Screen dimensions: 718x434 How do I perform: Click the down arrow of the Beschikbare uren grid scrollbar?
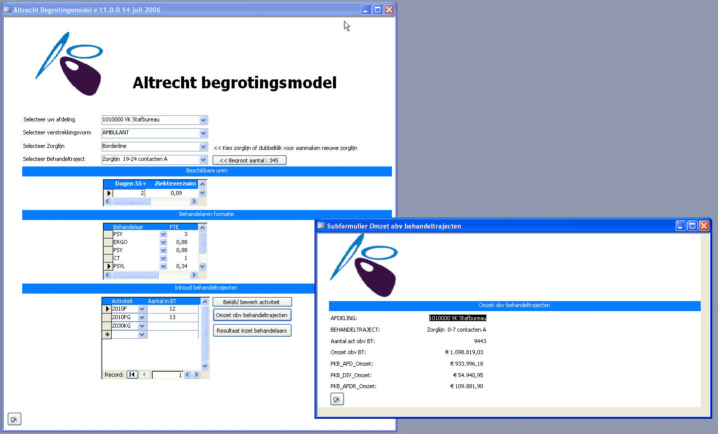pyautogui.click(x=202, y=193)
